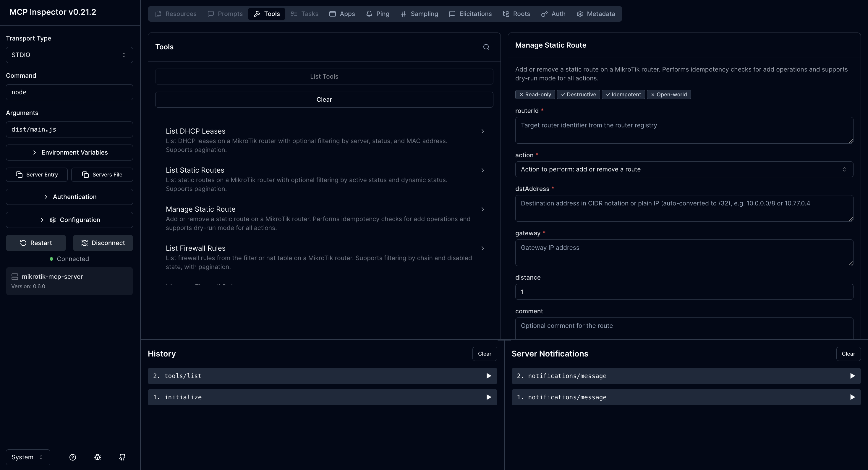Click the dstAddress text field
Viewport: 868px width, 470px height.
pos(684,208)
